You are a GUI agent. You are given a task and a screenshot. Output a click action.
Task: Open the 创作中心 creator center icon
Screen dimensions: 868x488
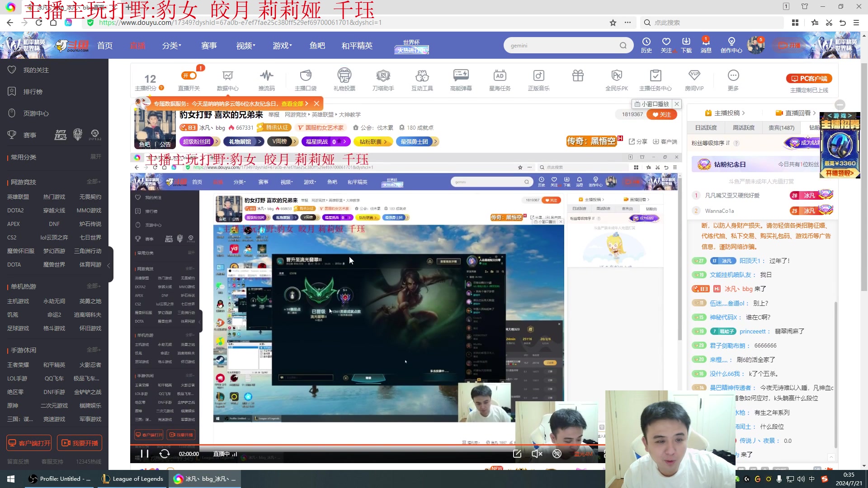coord(731,45)
